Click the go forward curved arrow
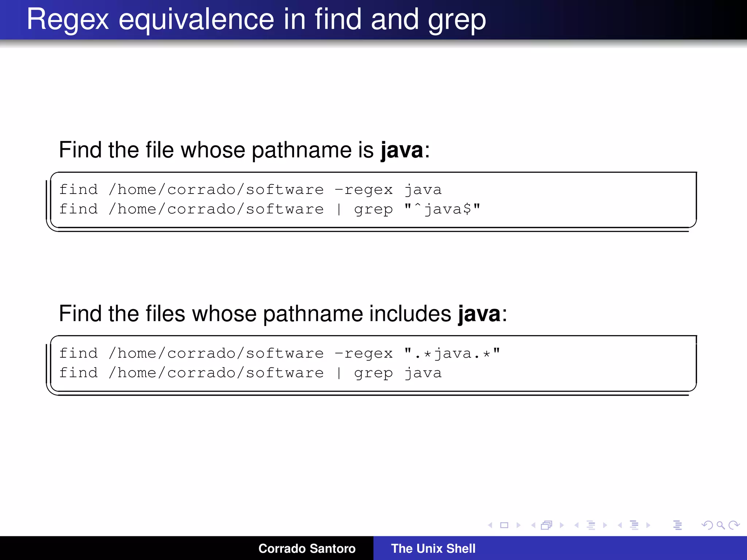 [734, 525]
